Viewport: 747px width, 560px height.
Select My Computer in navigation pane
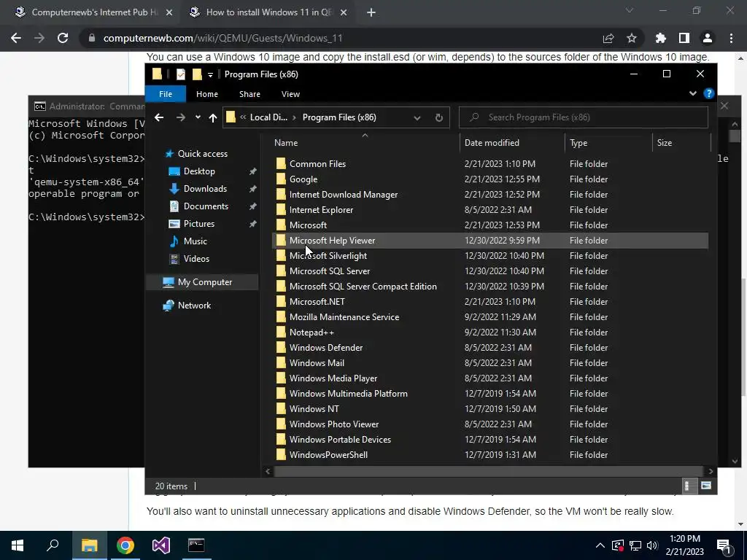point(205,282)
